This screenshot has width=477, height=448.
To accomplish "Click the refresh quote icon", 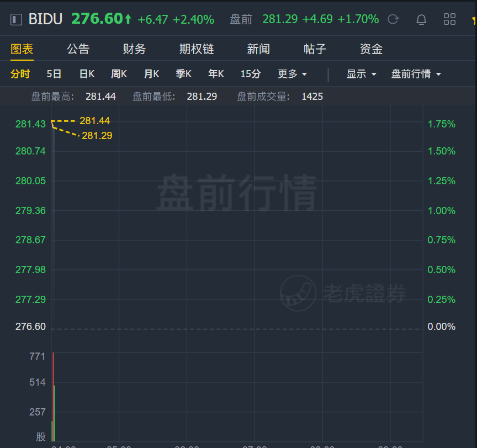I will [393, 19].
